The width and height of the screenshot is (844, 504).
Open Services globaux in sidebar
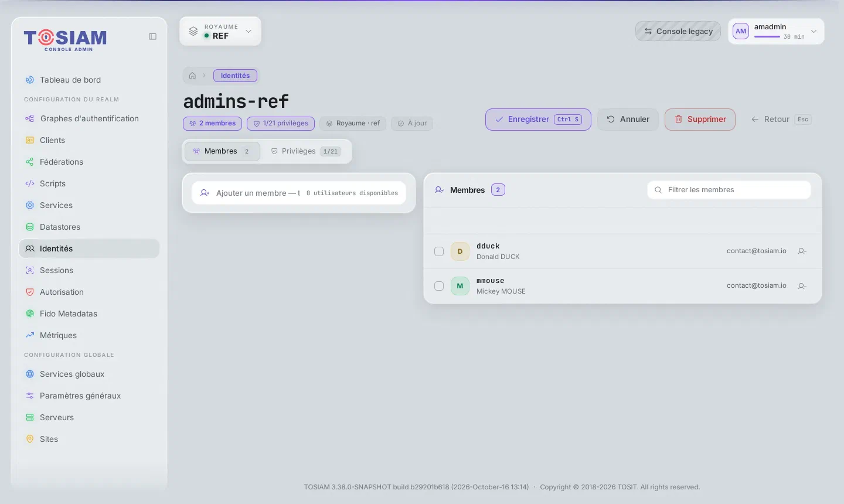89,374
